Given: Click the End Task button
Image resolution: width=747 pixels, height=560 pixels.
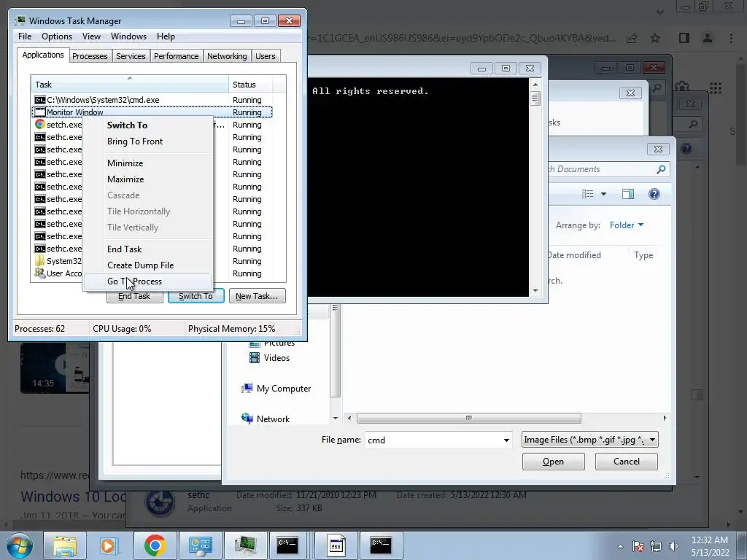Looking at the screenshot, I should (x=135, y=296).
